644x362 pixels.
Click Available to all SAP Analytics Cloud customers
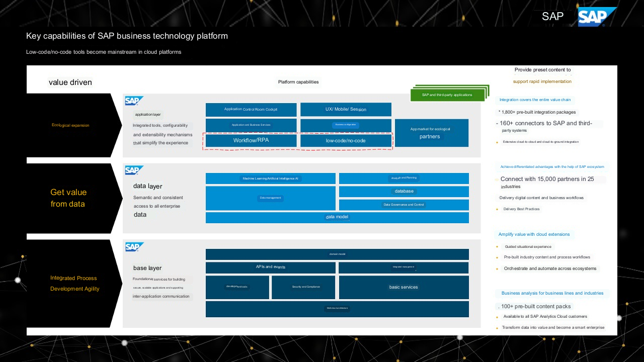545,317
